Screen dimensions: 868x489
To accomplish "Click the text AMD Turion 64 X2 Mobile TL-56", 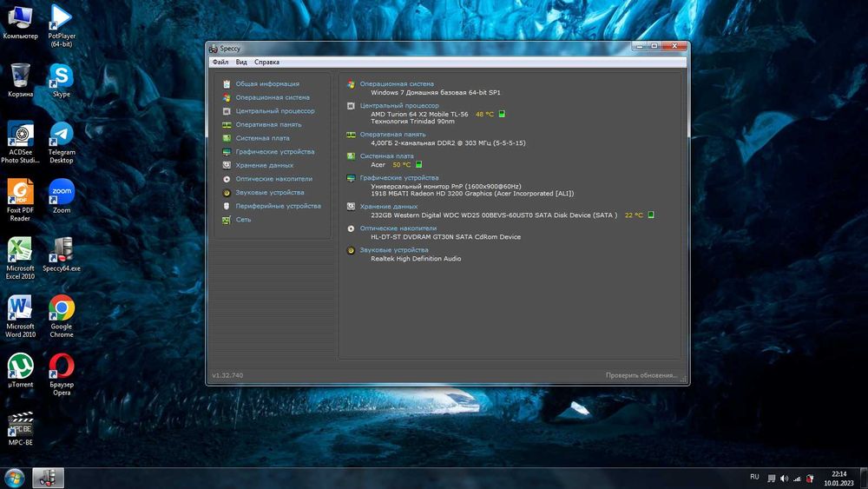I will coord(419,114).
